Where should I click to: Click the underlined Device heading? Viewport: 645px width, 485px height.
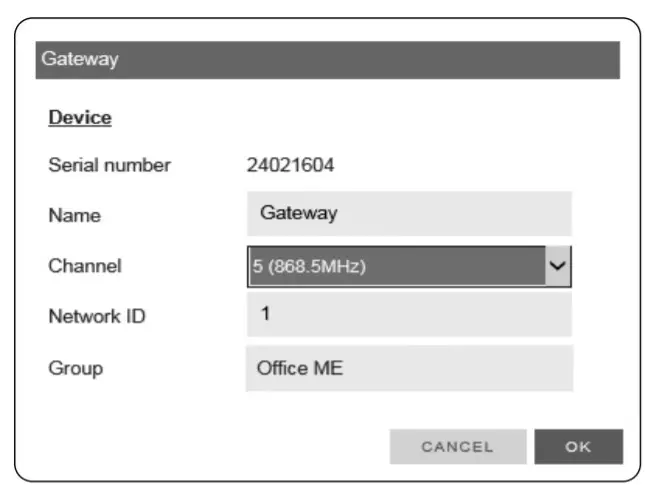(80, 118)
